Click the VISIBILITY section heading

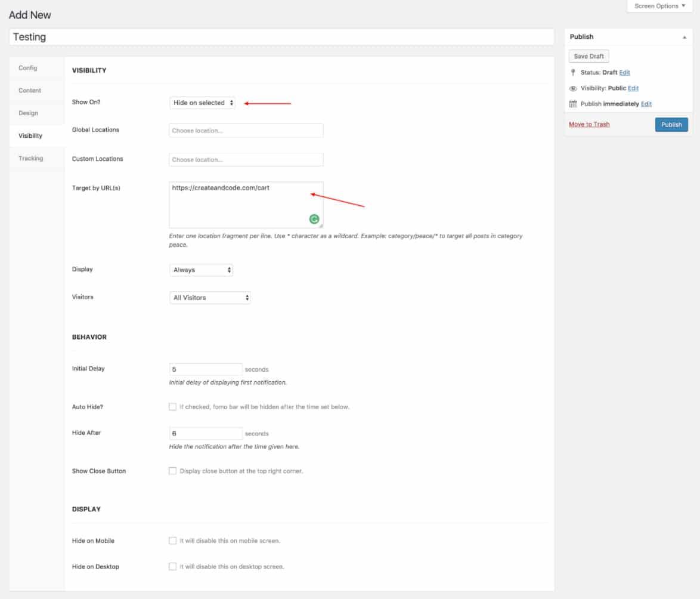click(89, 70)
